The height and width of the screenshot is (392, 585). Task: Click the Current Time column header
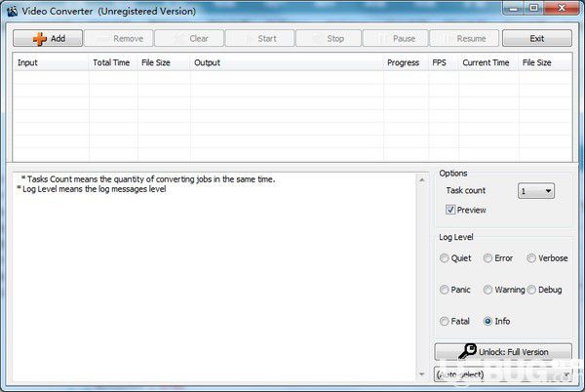488,62
